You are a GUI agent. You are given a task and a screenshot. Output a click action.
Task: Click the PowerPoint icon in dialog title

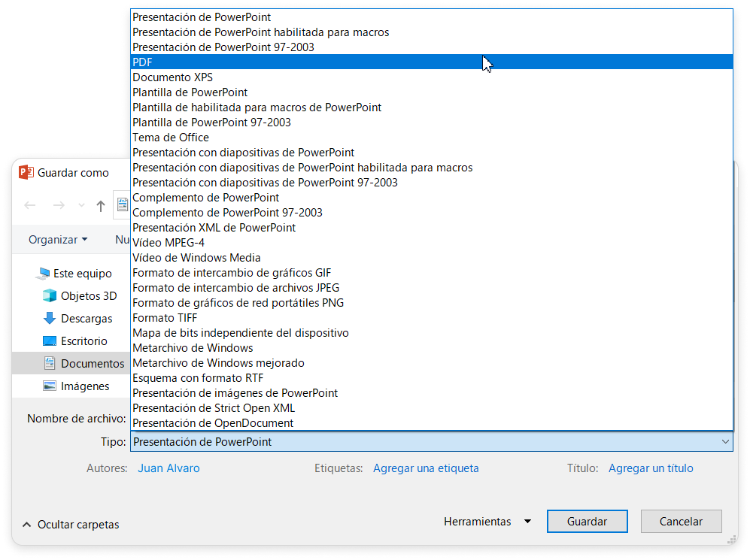(26, 172)
